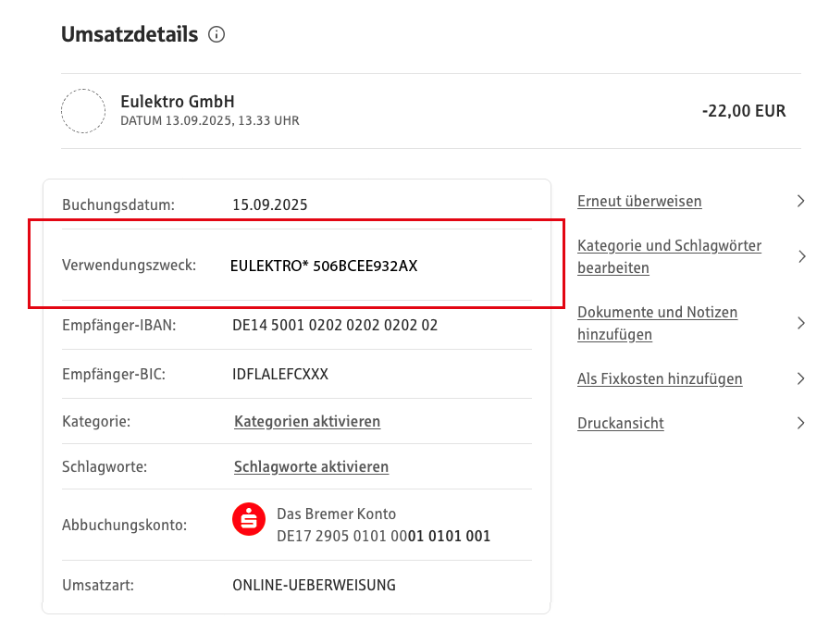Click the Empfänger-IBAN label
The width and height of the screenshot is (829, 644).
(119, 325)
